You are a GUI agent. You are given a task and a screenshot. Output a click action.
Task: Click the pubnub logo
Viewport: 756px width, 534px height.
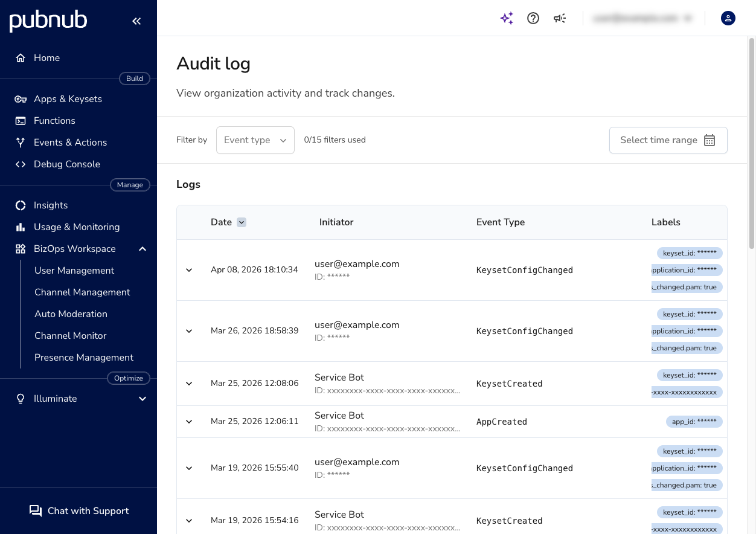[x=48, y=21]
